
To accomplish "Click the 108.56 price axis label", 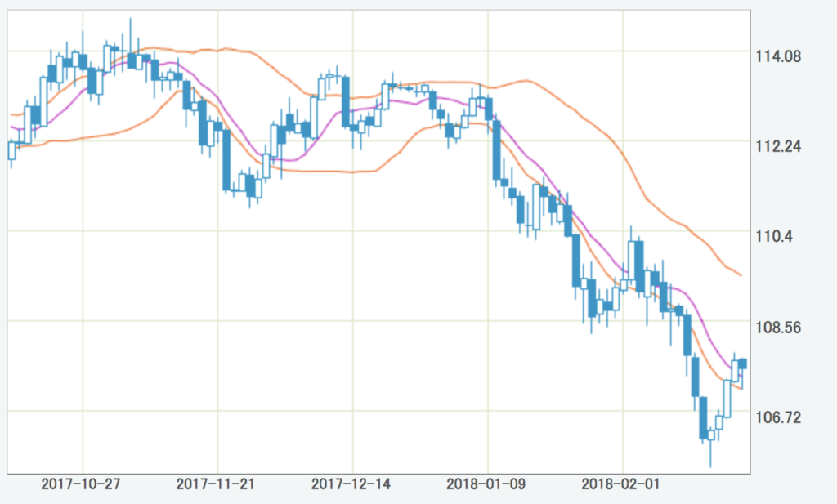I will click(778, 327).
